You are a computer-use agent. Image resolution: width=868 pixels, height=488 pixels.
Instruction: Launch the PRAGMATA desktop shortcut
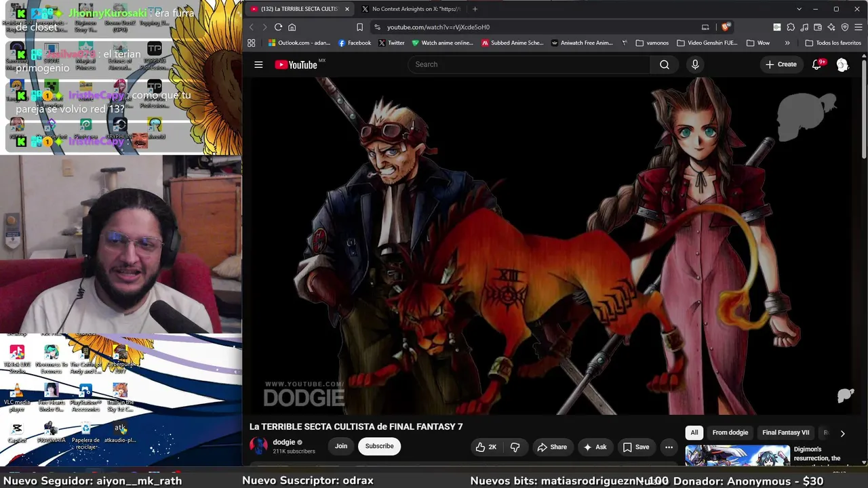51,433
